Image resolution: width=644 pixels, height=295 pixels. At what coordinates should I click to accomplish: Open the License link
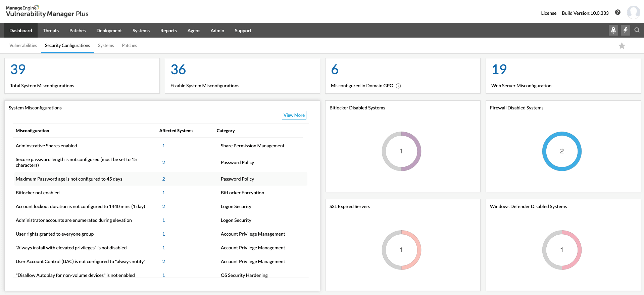point(548,13)
